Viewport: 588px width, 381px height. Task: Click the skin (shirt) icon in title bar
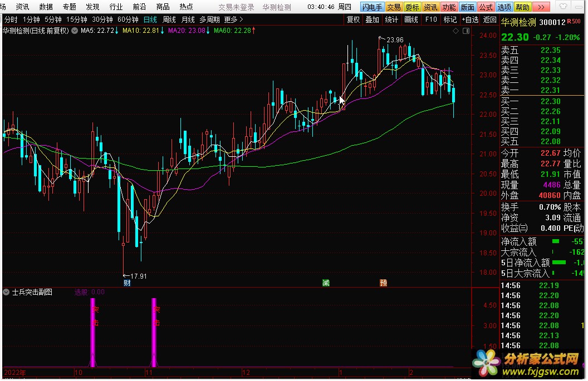click(563, 6)
